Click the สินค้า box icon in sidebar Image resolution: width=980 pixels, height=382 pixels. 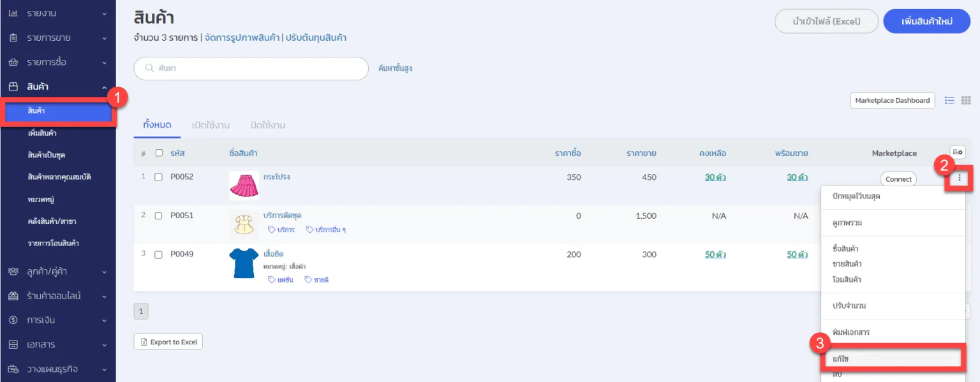[13, 87]
